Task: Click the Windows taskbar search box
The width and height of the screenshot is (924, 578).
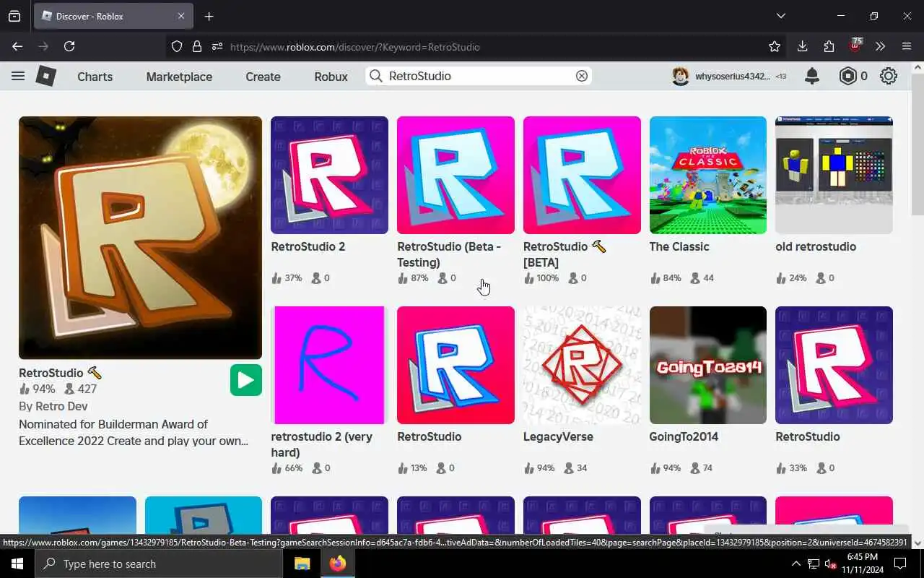Action: (159, 564)
